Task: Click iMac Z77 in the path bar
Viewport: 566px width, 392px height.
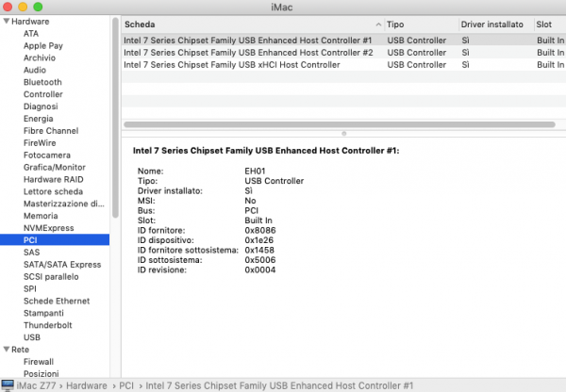Action: (x=36, y=385)
